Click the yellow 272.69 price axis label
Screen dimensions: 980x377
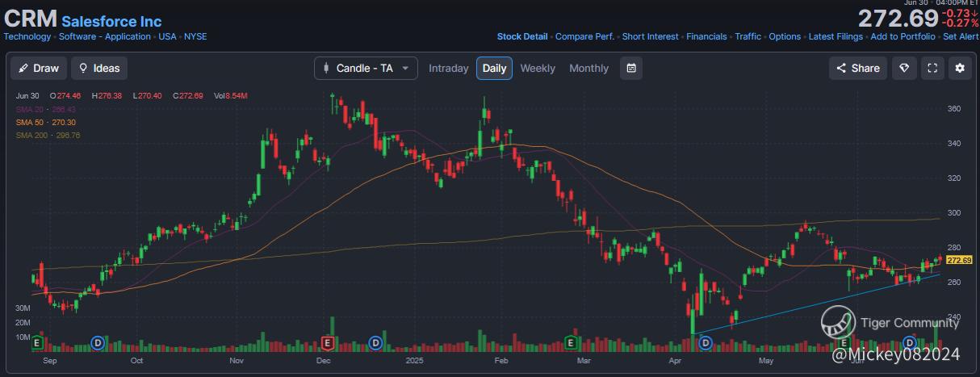pos(959,260)
